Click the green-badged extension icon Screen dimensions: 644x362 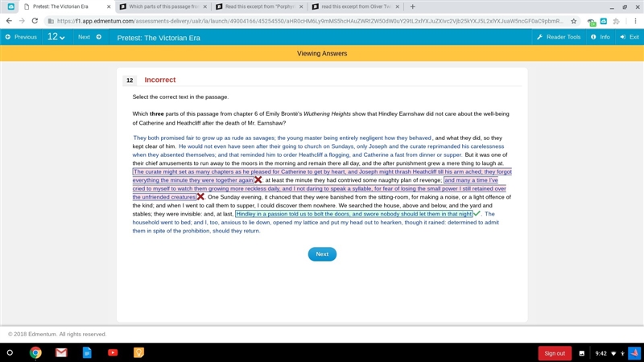coord(592,22)
